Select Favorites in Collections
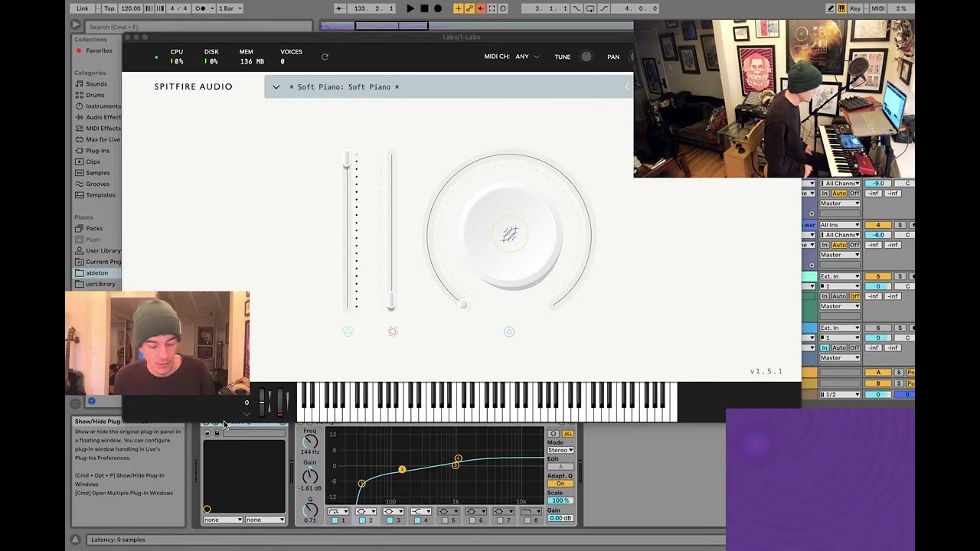Viewport: 980px width, 551px height. (x=99, y=51)
